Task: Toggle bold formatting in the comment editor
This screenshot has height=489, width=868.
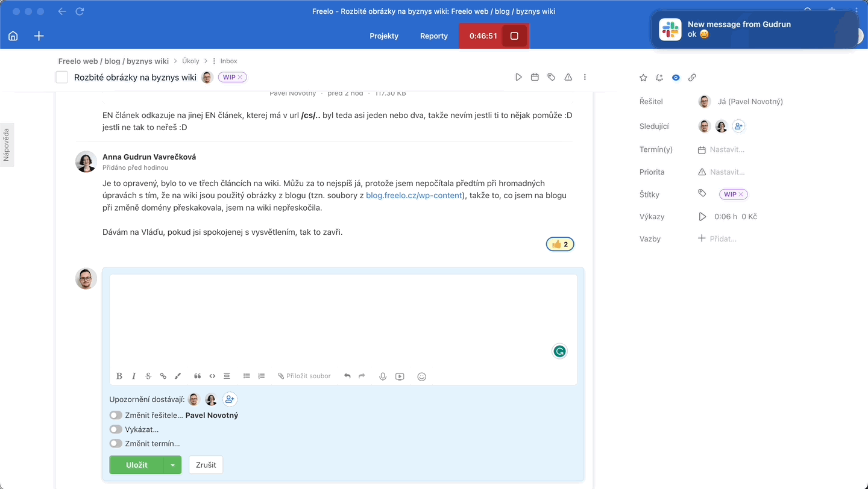Action: point(119,376)
